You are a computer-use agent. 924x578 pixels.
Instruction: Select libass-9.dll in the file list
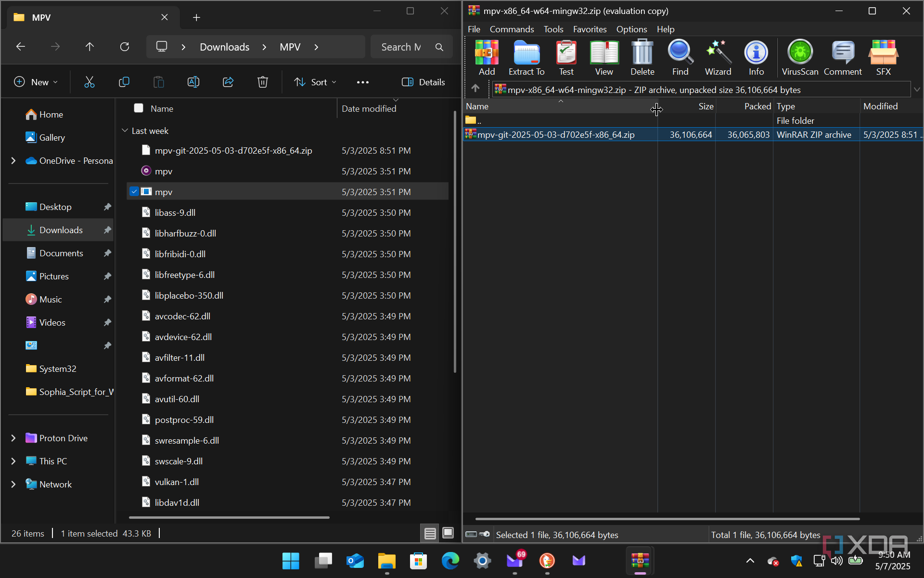click(x=287, y=212)
